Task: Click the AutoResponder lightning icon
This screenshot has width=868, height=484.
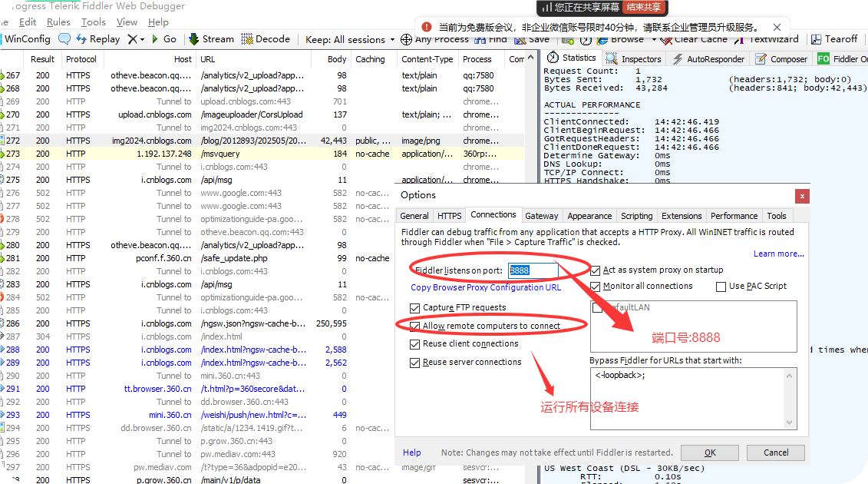Action: click(678, 58)
